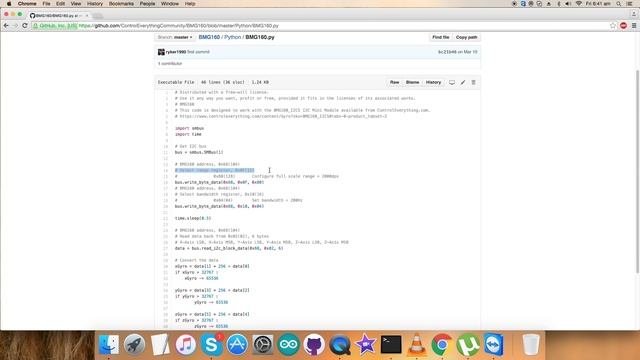Click 'import smbus' code line

click(x=189, y=128)
